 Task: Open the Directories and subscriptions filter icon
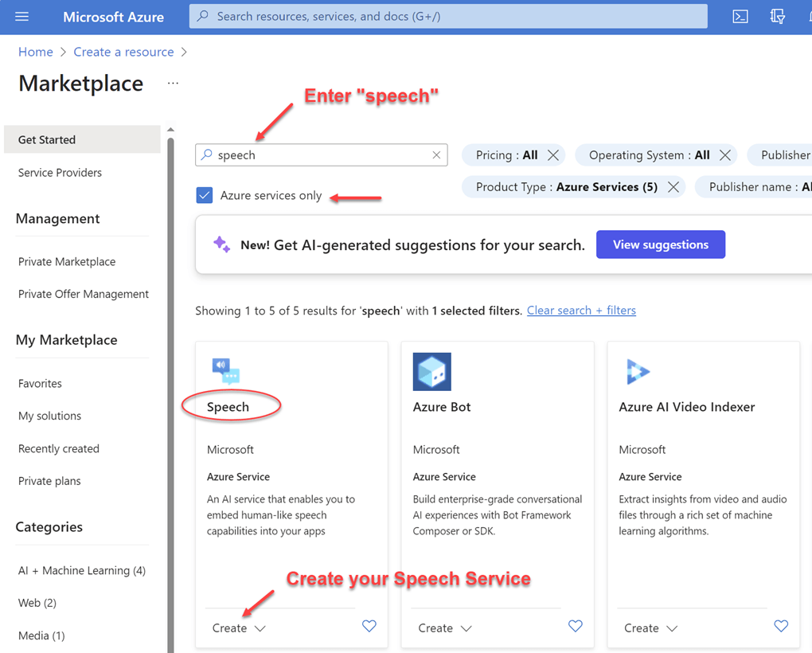[777, 17]
